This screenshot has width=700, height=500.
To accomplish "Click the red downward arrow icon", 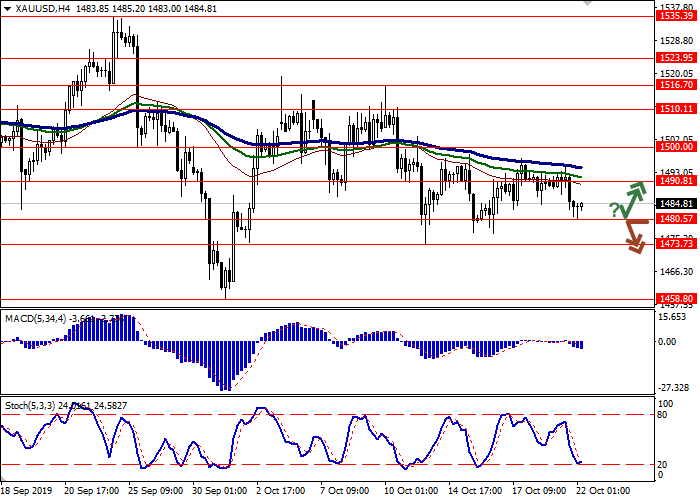I will (x=633, y=237).
